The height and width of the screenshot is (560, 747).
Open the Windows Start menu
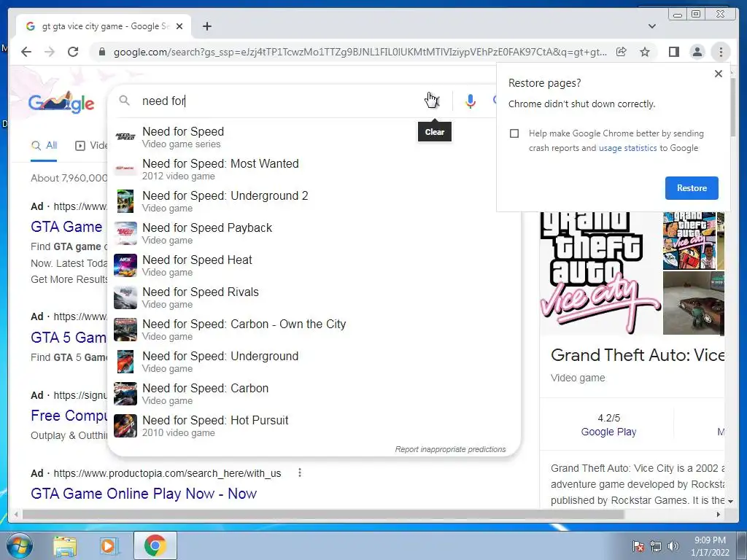coord(20,545)
